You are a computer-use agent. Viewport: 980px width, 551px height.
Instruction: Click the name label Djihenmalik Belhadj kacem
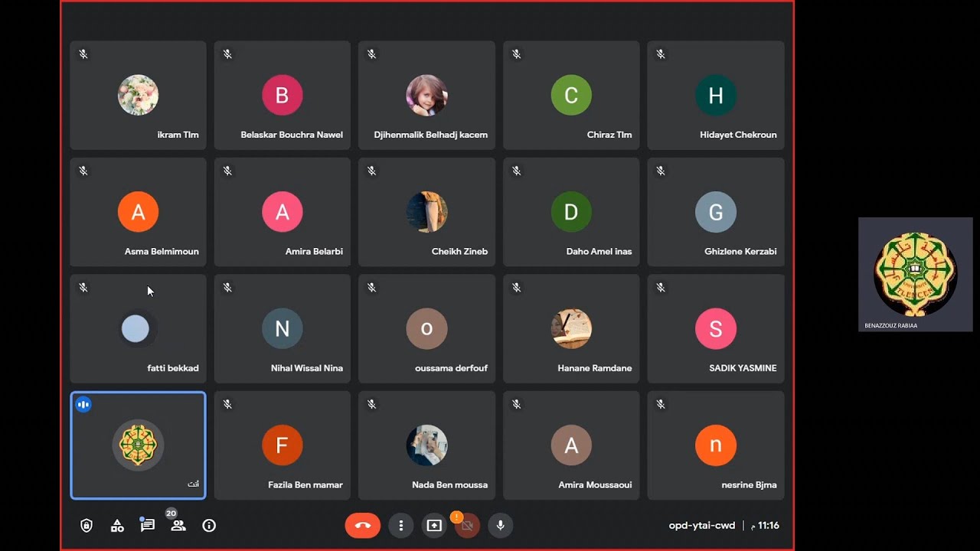click(x=430, y=135)
